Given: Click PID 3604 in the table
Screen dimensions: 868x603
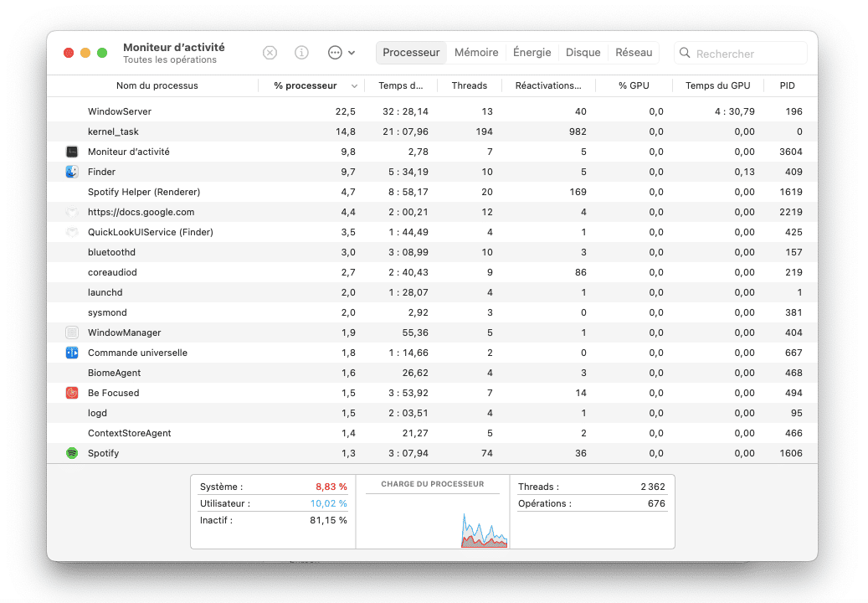Looking at the screenshot, I should [x=790, y=152].
